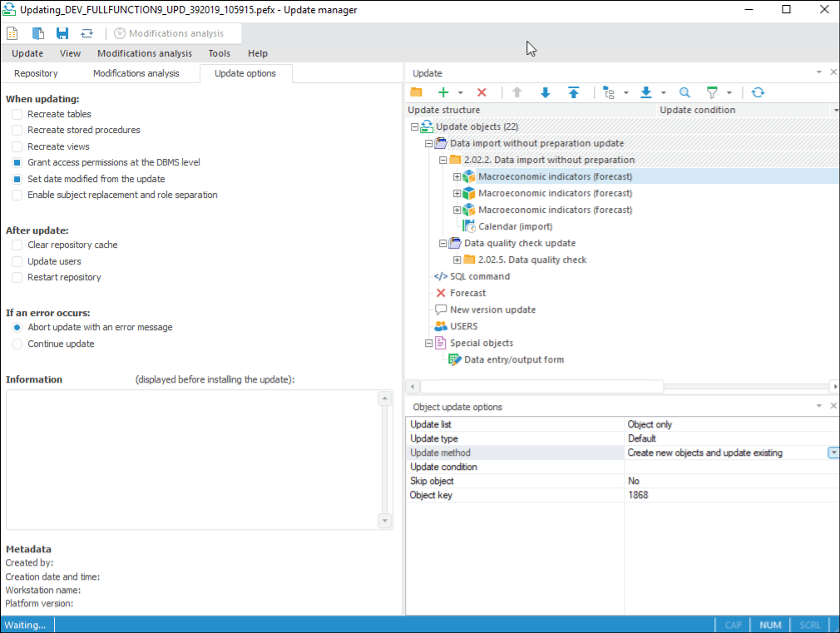Enable Recreate stored procedures checkbox
This screenshot has height=633, width=840.
coord(17,131)
